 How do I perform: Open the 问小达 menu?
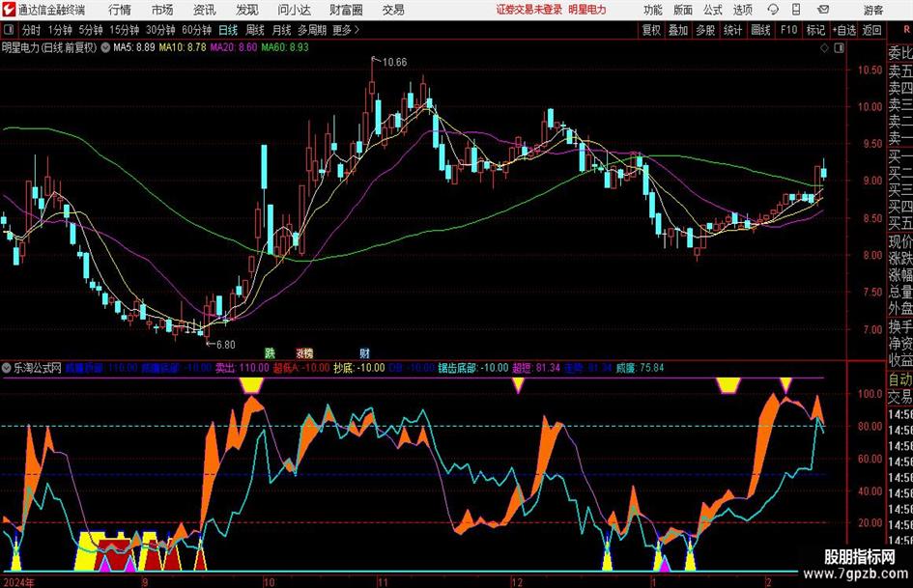click(294, 10)
